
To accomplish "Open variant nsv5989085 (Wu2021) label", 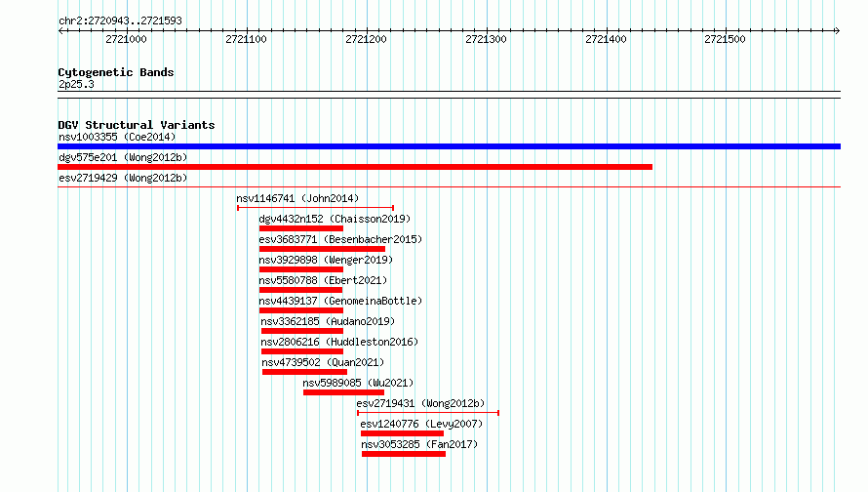I will (358, 383).
